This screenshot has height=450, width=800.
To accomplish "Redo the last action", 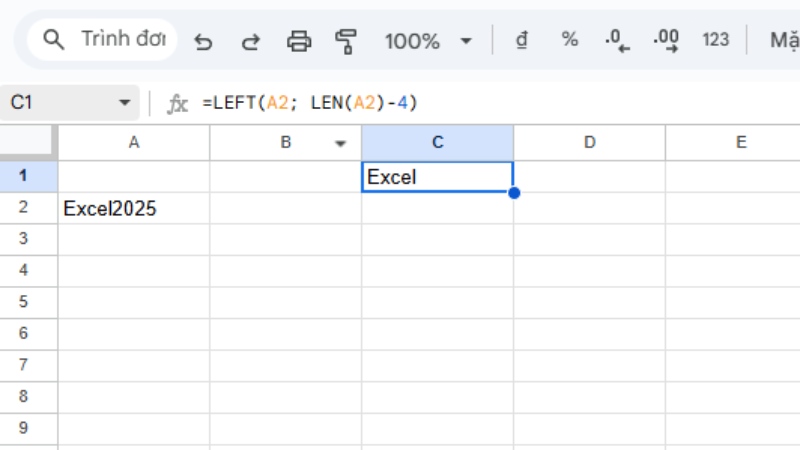I will [251, 41].
